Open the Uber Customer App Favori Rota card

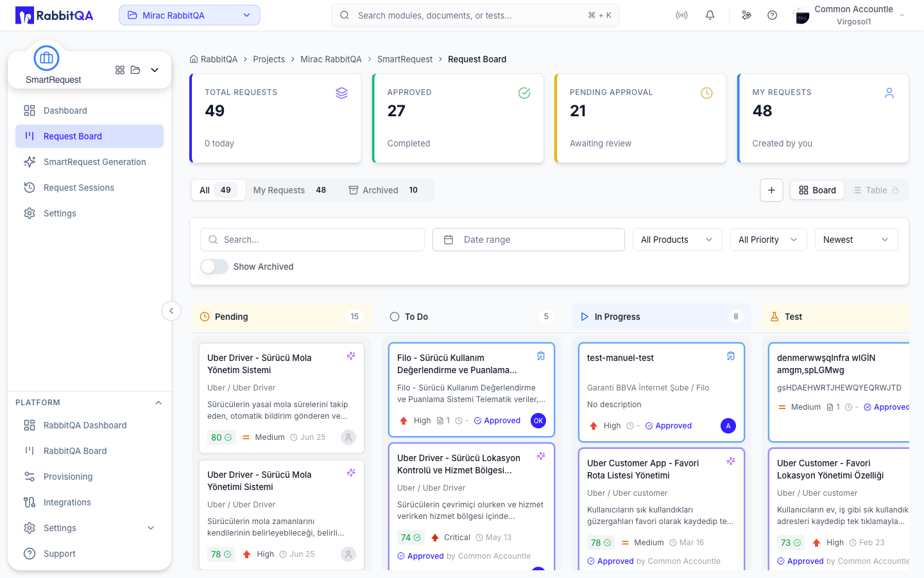(x=662, y=509)
